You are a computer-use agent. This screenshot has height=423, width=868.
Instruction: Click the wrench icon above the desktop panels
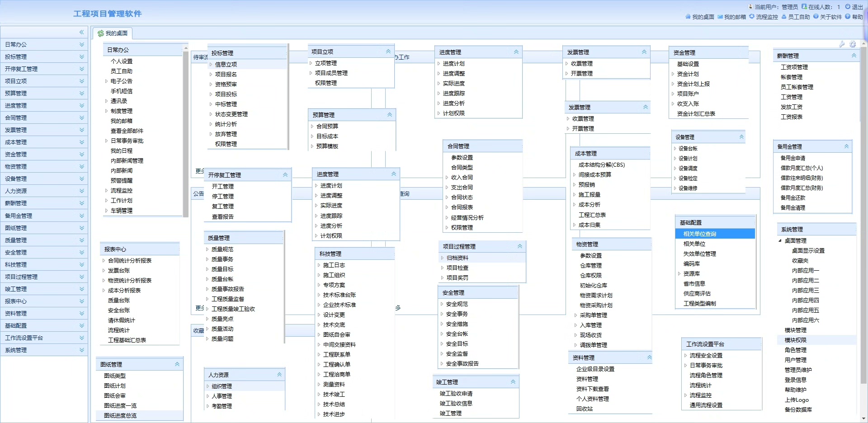click(842, 44)
